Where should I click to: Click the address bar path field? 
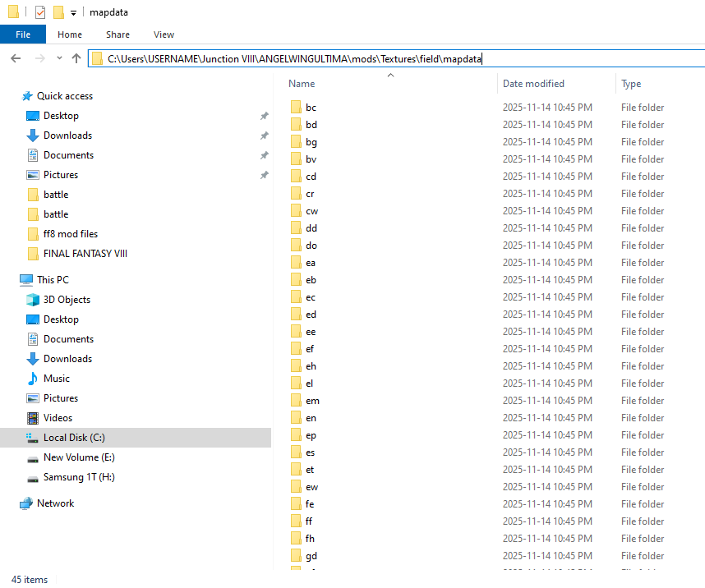click(394, 58)
